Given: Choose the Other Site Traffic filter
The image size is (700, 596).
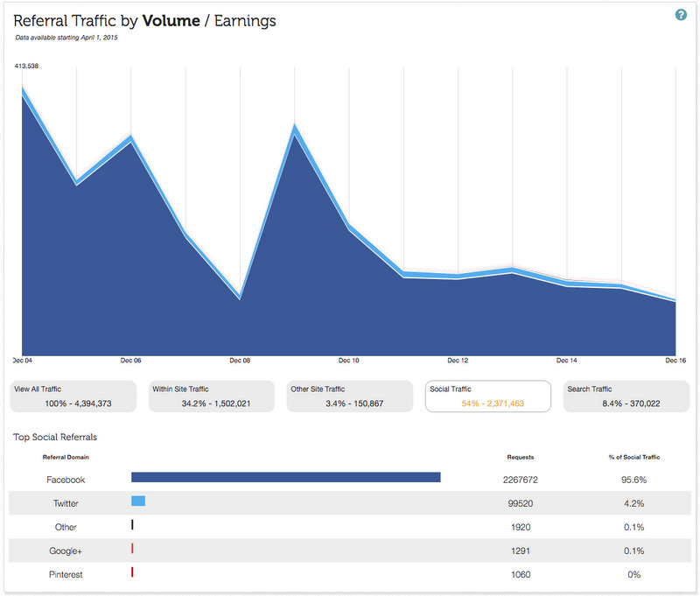Looking at the screenshot, I should click(x=350, y=396).
